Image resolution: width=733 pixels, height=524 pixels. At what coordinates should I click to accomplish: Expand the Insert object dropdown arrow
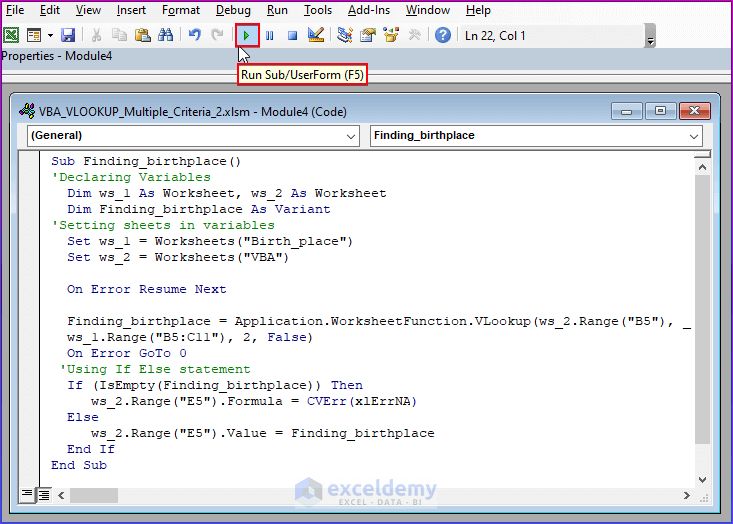pos(50,36)
